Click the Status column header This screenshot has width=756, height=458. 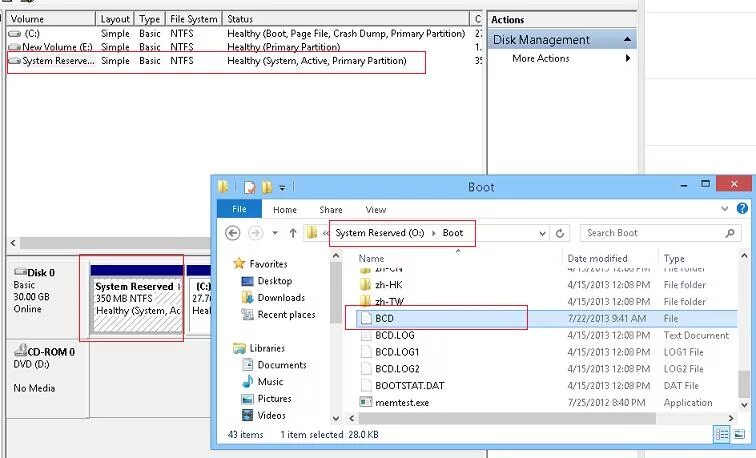coord(345,19)
